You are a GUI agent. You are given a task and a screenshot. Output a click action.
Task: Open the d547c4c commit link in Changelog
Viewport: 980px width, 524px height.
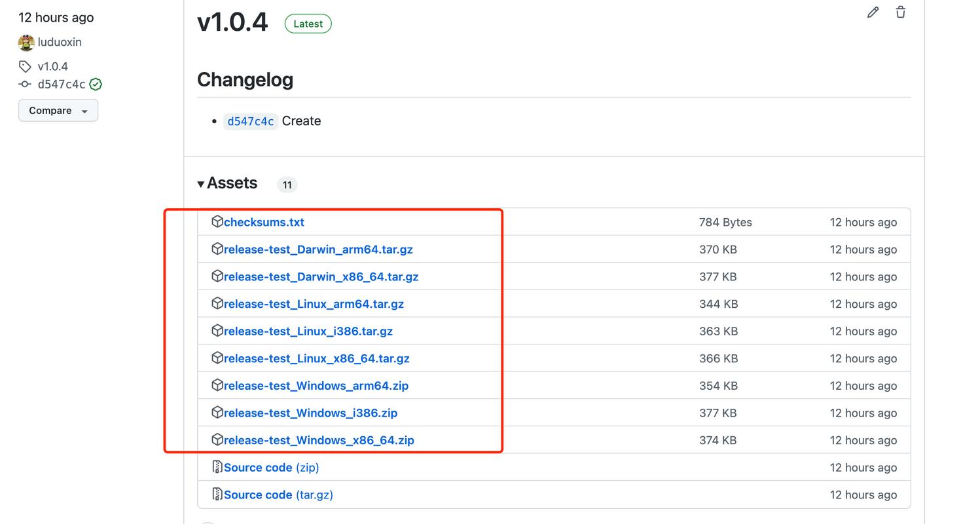tap(250, 121)
